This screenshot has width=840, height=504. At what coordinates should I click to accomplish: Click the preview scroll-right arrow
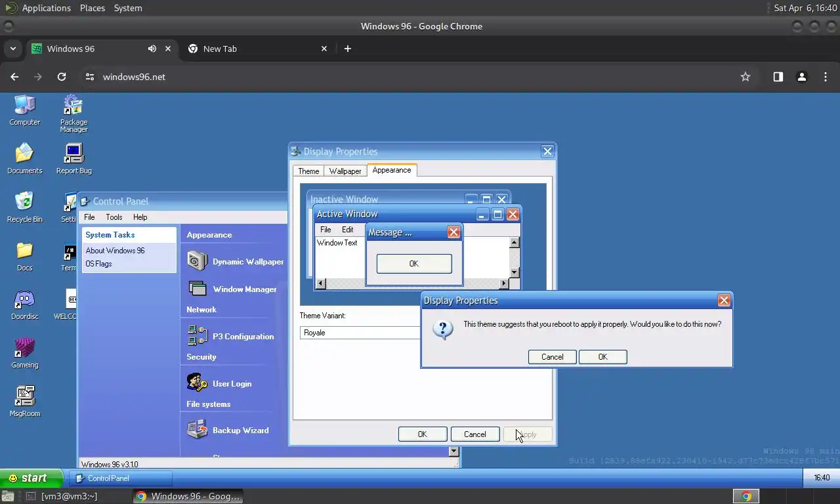504,283
